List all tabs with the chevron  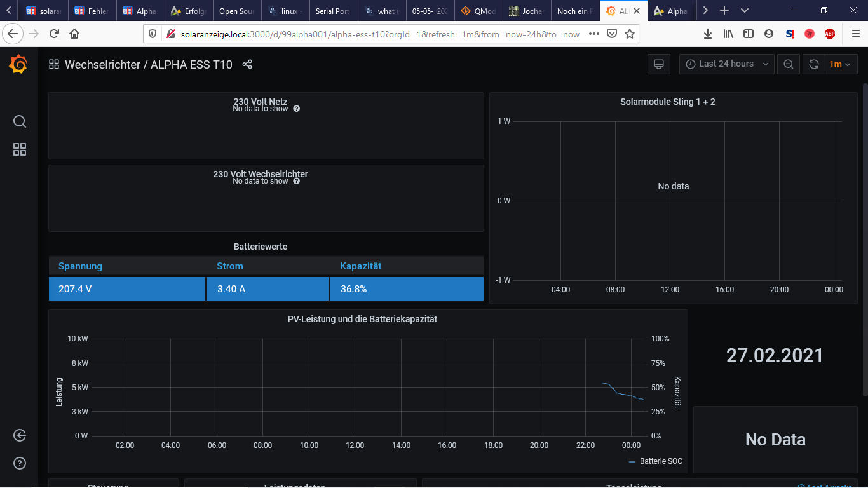tap(745, 11)
